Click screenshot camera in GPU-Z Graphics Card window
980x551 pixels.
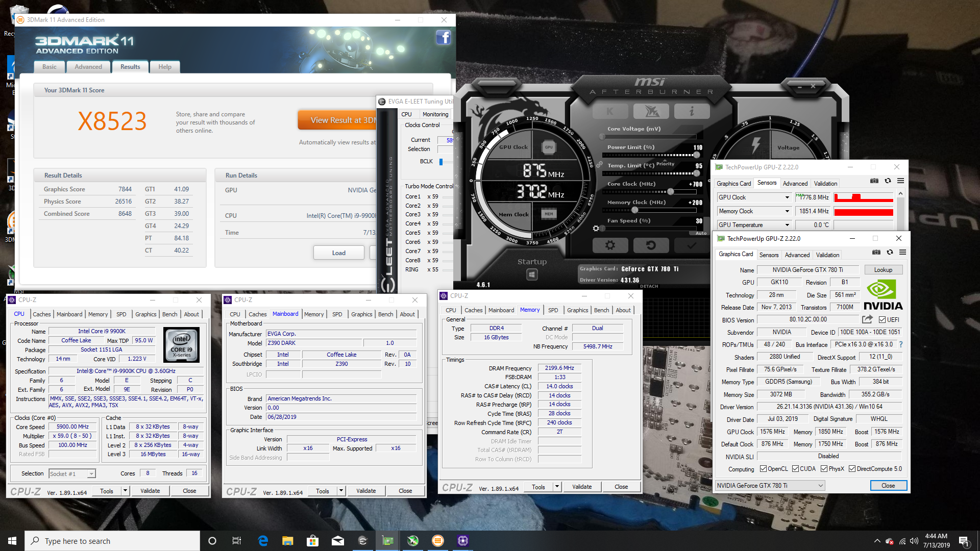876,253
